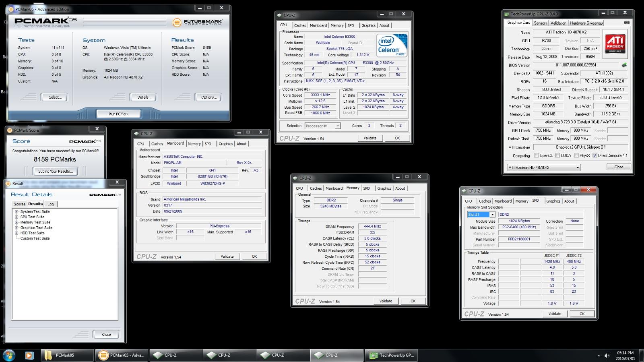This screenshot has height=362, width=644.
Task: Enable the OpenCL checkbox
Action: click(536, 155)
